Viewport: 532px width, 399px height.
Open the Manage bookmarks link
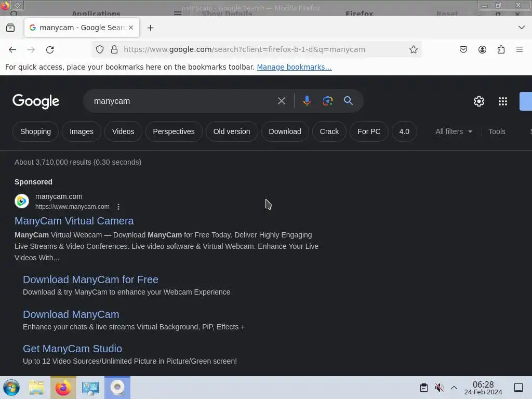(294, 67)
